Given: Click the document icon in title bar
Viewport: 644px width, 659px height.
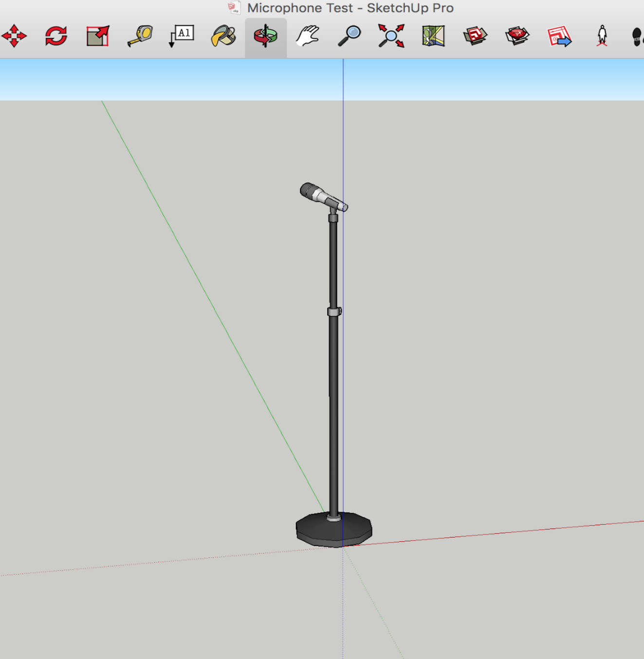Looking at the screenshot, I should [x=235, y=7].
